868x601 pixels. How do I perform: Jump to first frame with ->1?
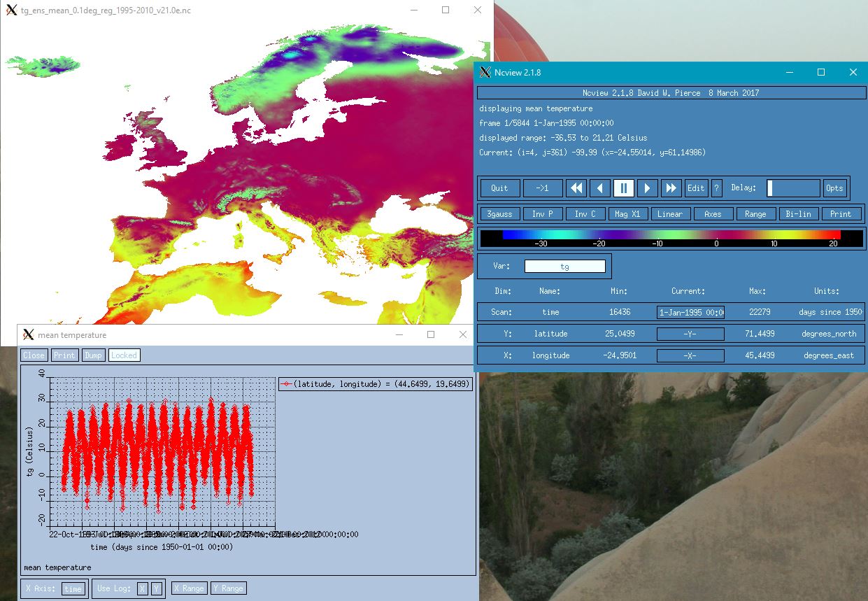pyautogui.click(x=543, y=188)
